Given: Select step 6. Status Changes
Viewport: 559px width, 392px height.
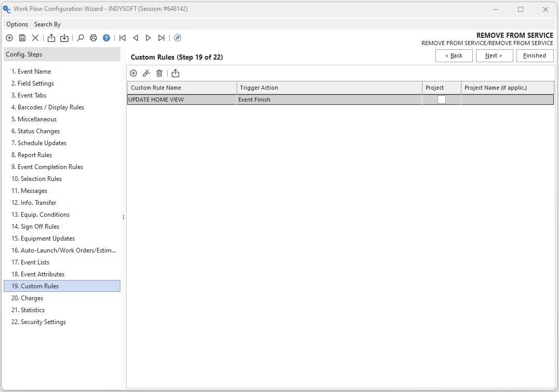Looking at the screenshot, I should (x=62, y=131).
